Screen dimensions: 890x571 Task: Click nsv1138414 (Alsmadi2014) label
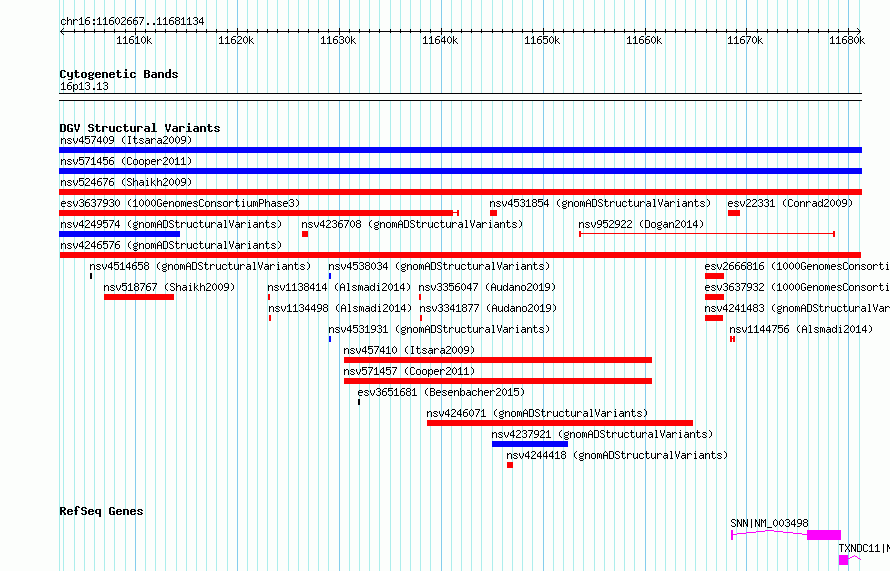click(x=339, y=287)
